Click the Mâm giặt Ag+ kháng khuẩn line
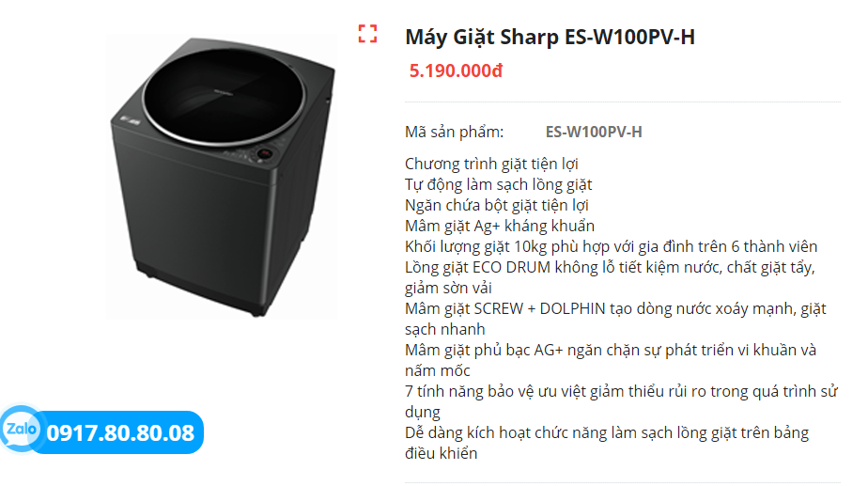 (x=500, y=227)
